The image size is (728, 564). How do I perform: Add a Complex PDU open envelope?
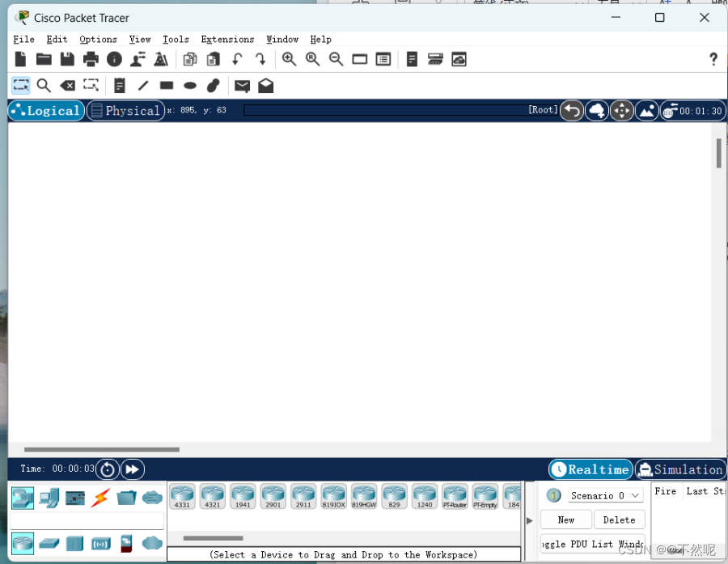(265, 86)
